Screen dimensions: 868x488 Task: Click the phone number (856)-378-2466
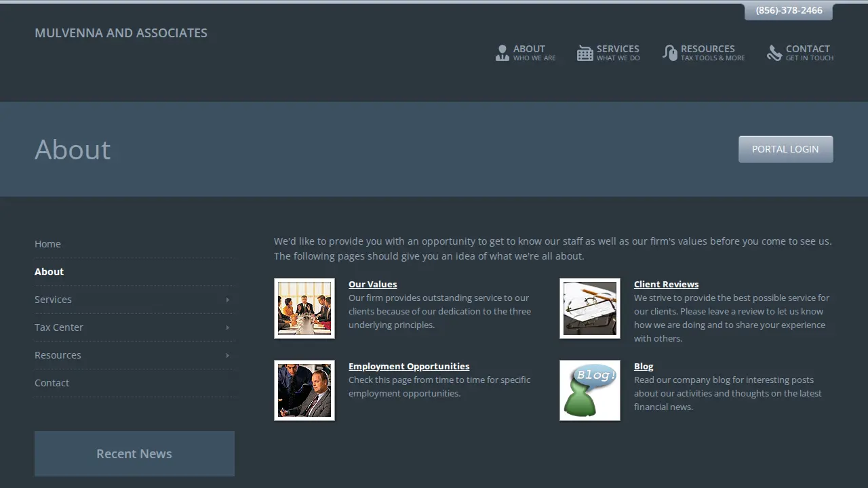tap(789, 11)
